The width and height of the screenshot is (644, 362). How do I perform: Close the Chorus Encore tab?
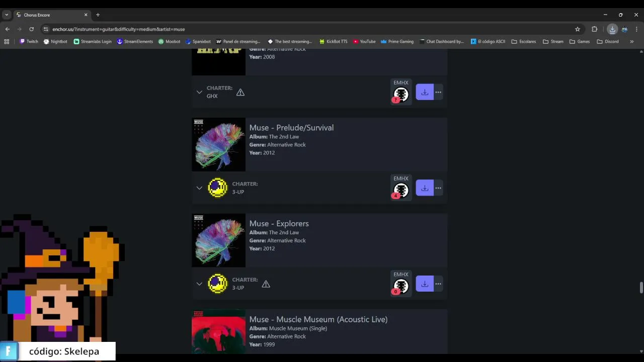86,15
